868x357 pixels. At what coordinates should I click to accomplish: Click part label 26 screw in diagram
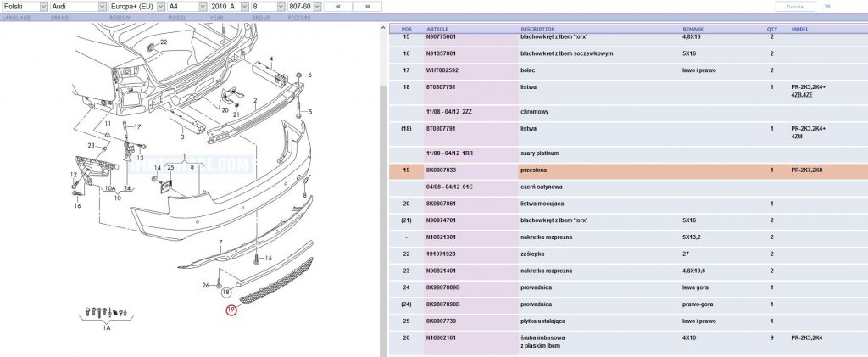[x=205, y=286]
